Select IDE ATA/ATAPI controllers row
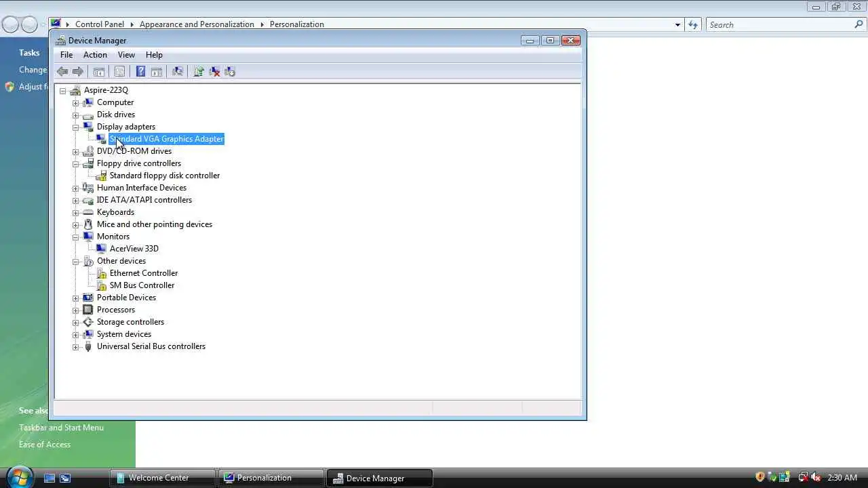Screen dimensions: 868x488 (x=144, y=200)
